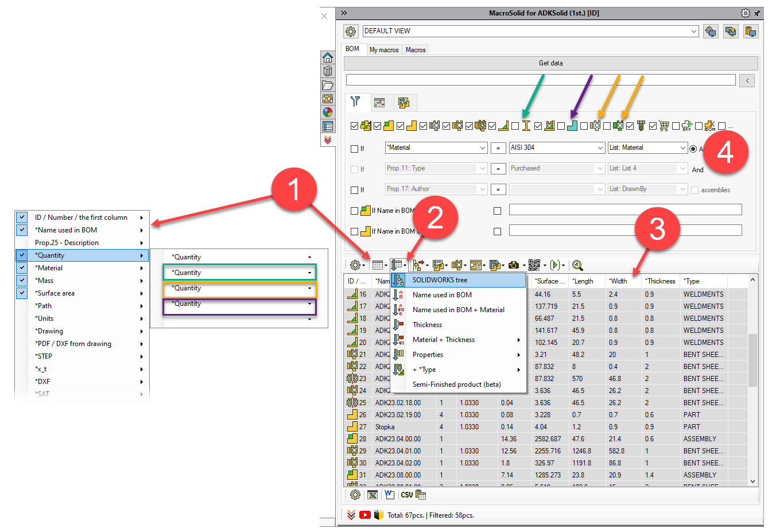The height and width of the screenshot is (532, 772).
Task: Click the = operator button in the *Material row
Action: click(x=498, y=147)
